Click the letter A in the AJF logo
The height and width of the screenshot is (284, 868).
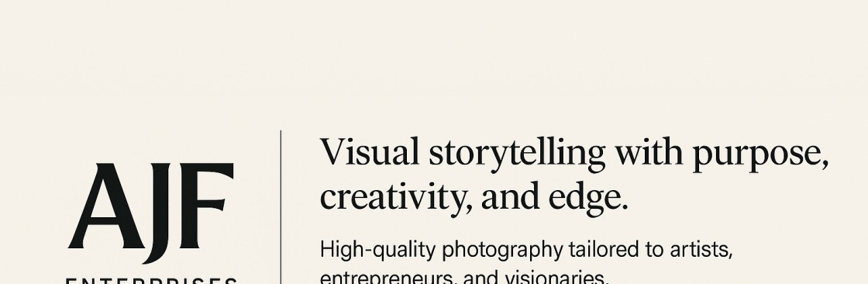click(x=104, y=206)
